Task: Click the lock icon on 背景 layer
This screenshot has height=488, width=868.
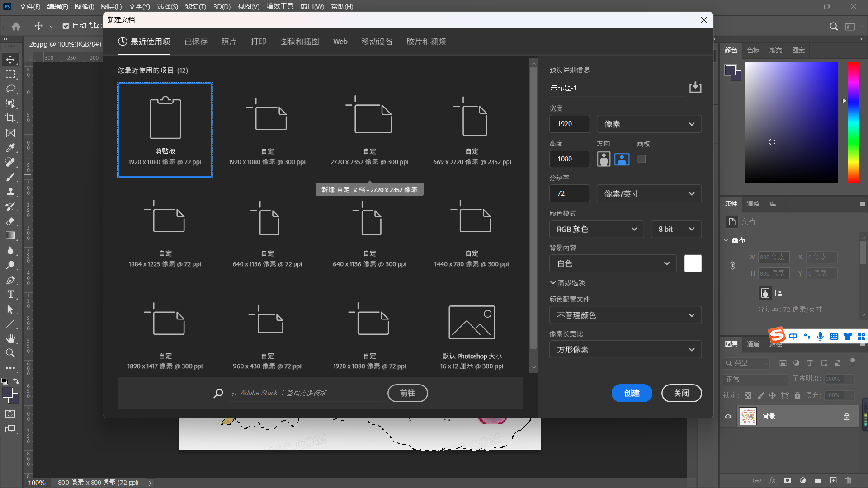Action: click(847, 416)
